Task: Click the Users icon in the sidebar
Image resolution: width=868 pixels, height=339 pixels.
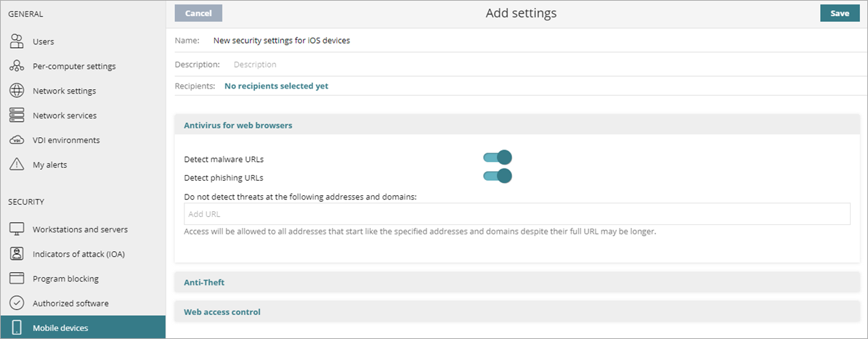Action: pyautogui.click(x=17, y=41)
